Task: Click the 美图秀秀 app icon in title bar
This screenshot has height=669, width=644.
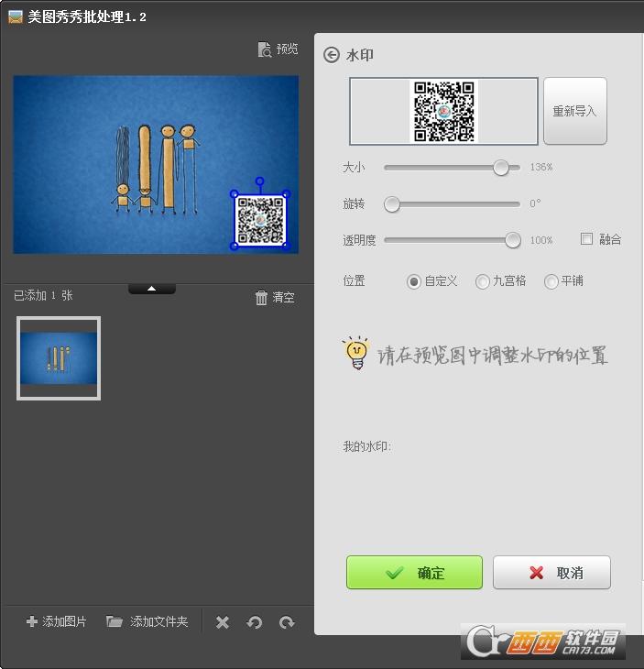Action: tap(16, 17)
